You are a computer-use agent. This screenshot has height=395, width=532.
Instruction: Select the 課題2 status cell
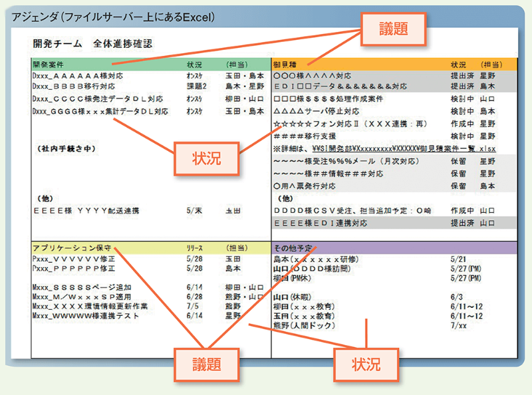(x=196, y=86)
